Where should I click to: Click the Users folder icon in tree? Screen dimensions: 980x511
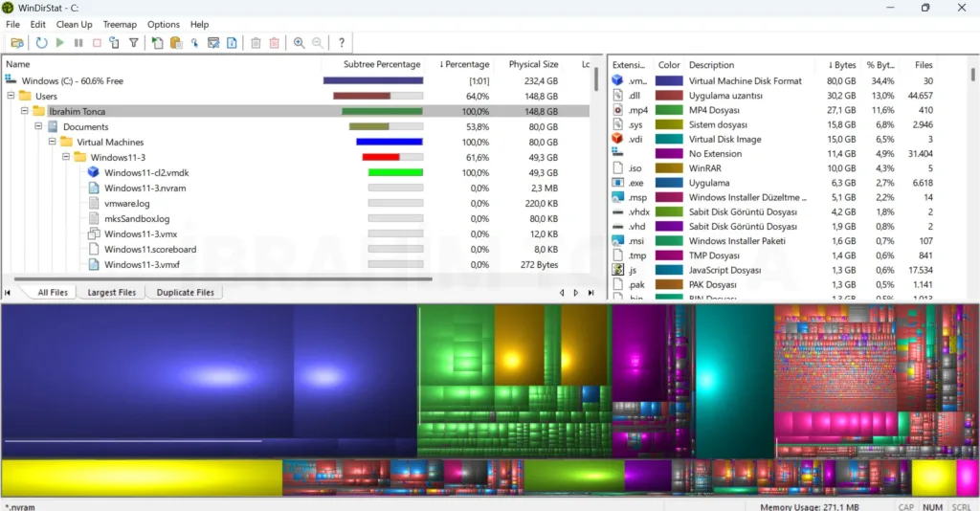[25, 96]
